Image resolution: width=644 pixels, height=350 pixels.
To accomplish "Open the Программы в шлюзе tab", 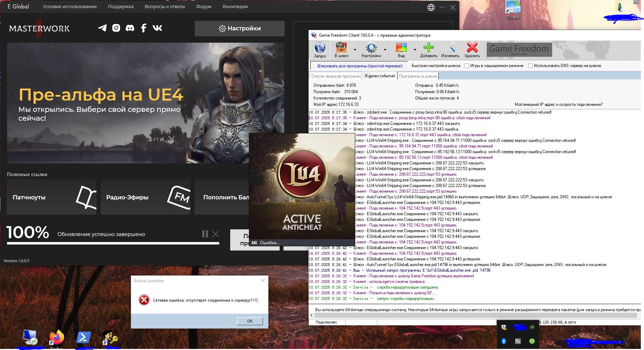I will coord(418,76).
